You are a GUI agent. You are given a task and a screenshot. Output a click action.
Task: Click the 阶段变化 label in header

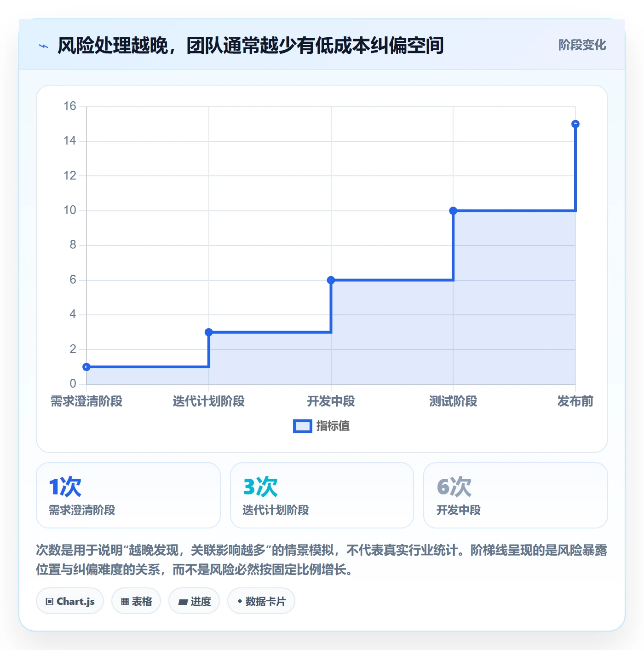pyautogui.click(x=582, y=45)
